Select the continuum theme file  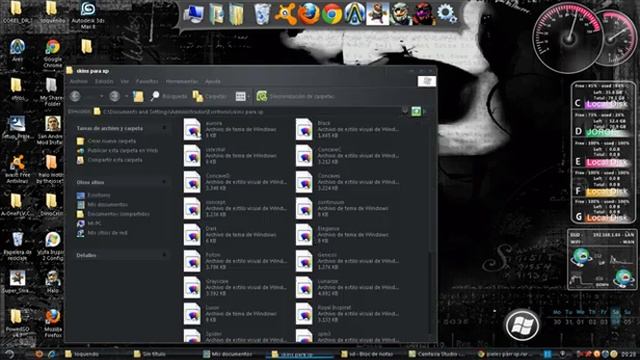coord(342,208)
